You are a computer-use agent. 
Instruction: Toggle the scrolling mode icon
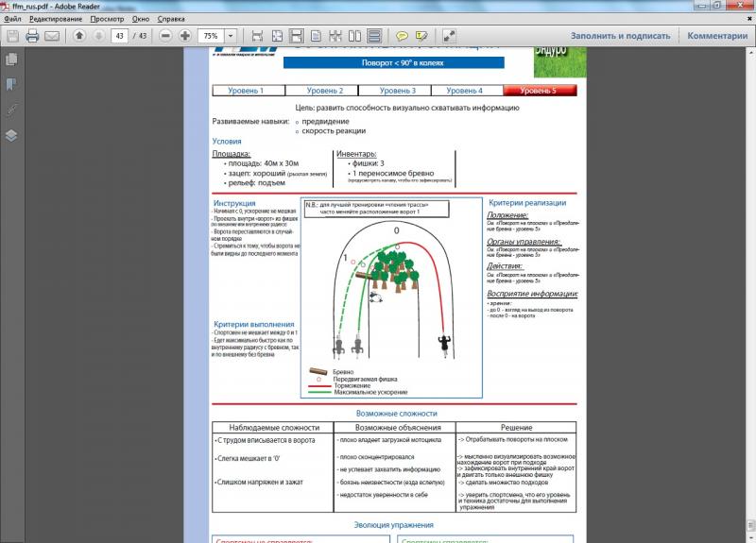[374, 36]
